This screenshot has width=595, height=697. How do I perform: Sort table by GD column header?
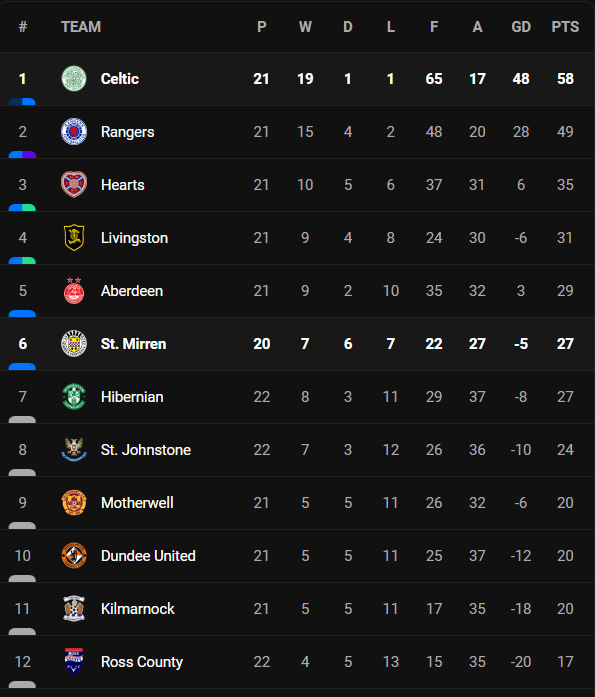pos(521,27)
